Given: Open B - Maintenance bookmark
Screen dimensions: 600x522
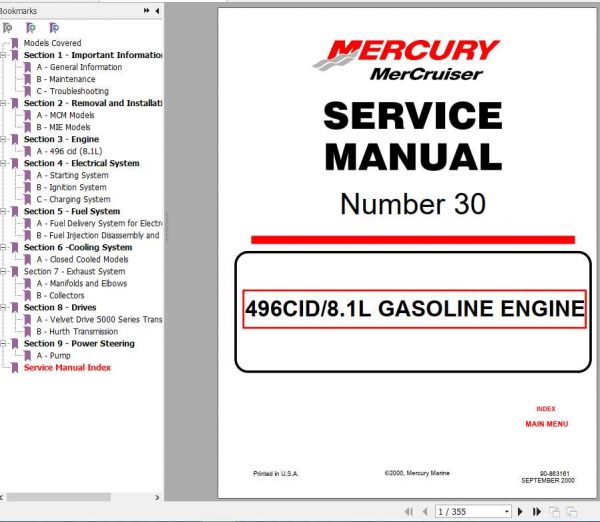Looking at the screenshot, I should point(66,79).
